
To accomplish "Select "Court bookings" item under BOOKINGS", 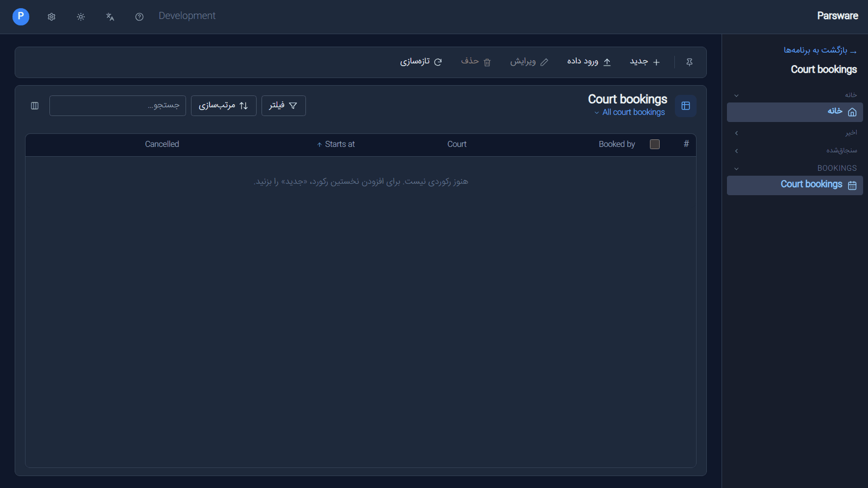I will tap(795, 185).
